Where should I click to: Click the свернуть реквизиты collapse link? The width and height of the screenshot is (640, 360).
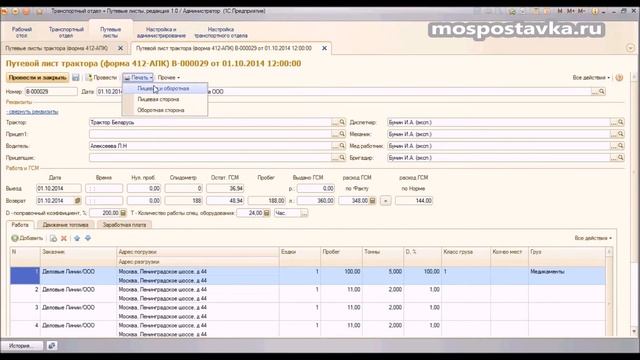32,111
